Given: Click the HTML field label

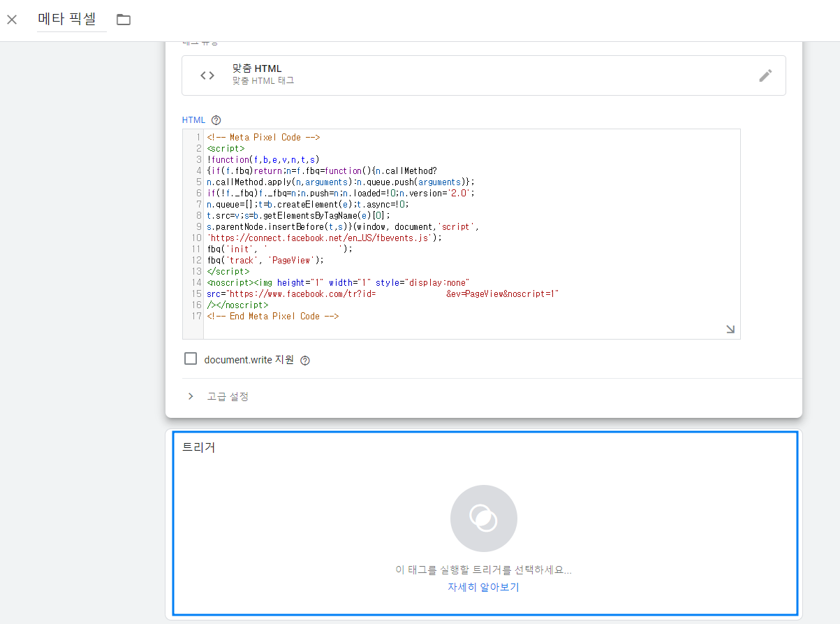Looking at the screenshot, I should (193, 120).
